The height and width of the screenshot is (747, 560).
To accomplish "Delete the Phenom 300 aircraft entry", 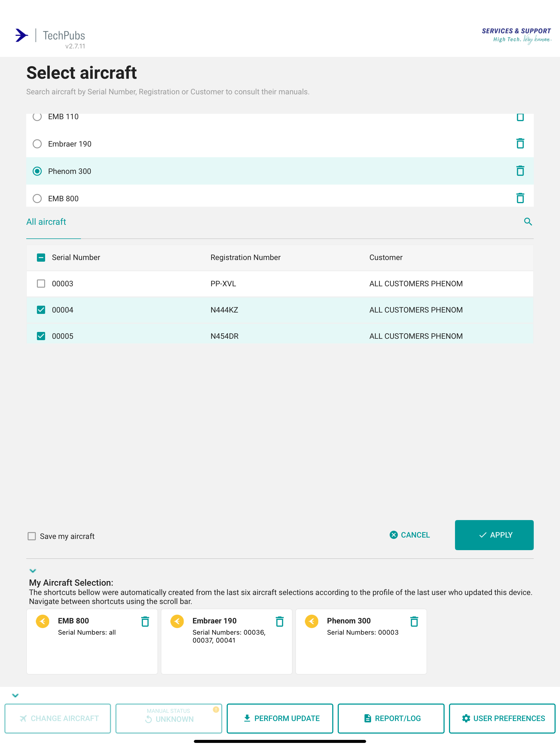I will click(x=520, y=171).
